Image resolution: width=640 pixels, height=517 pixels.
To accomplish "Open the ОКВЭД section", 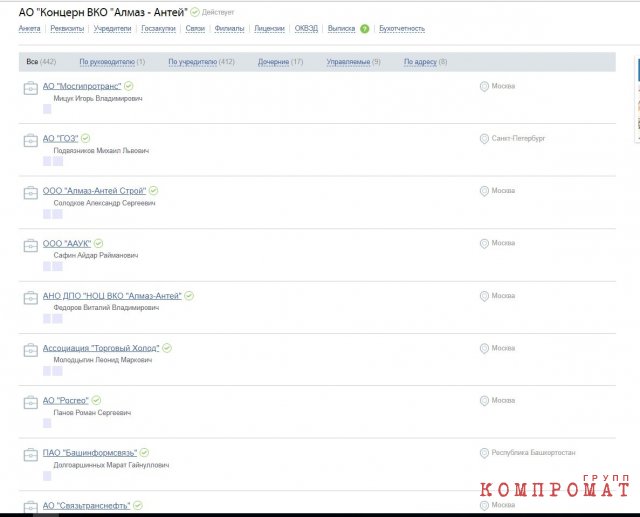I will 306,29.
